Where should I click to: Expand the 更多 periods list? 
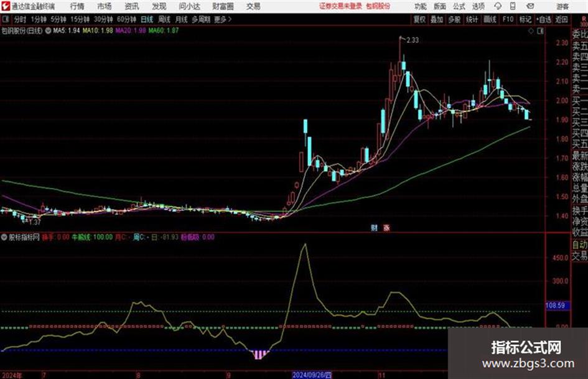pyautogui.click(x=223, y=19)
